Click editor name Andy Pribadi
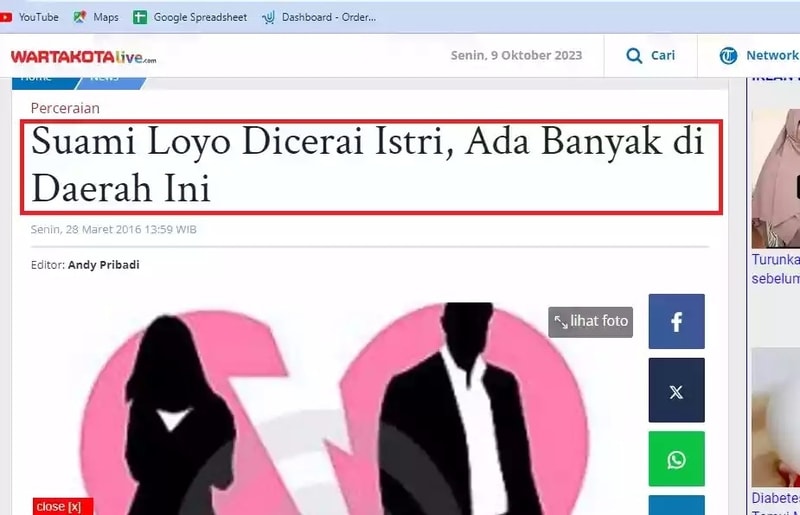800x515 pixels. 104,265
